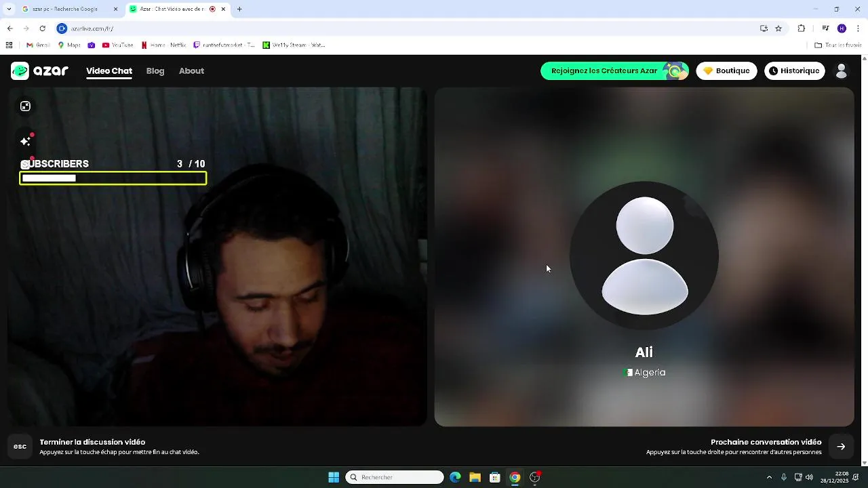This screenshot has height=488, width=868.
Task: Click the esc key button
Action: [20, 446]
